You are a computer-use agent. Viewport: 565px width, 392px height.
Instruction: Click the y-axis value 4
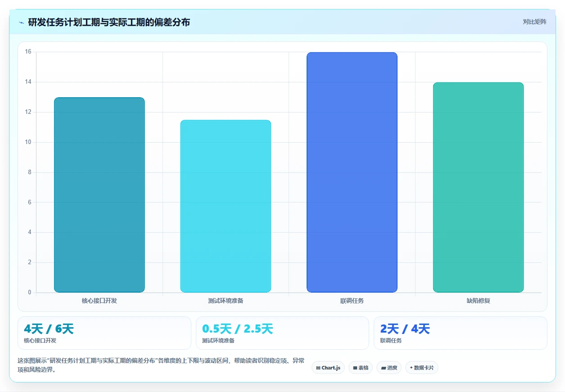(x=30, y=232)
